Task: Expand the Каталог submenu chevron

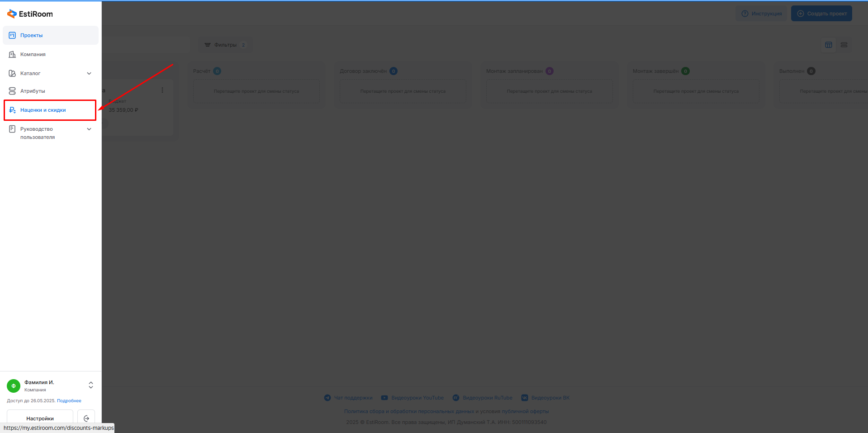Action: (89, 73)
